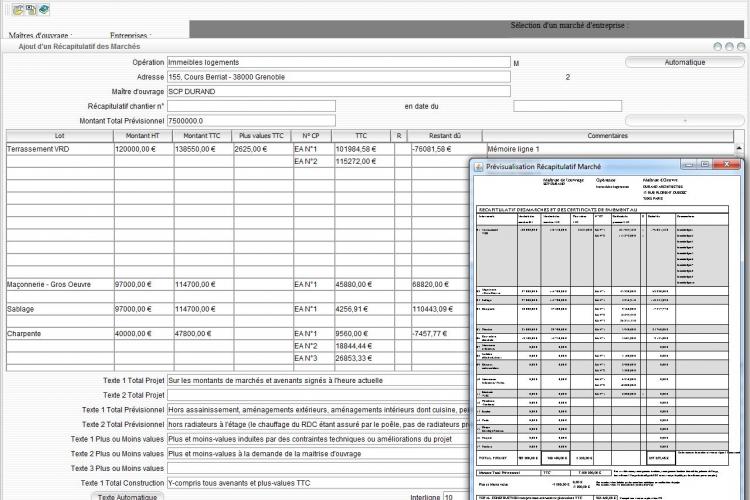The image size is (750, 500).
Task: Click the Texte 1 Plus ou Moins values field
Action: [x=318, y=439]
